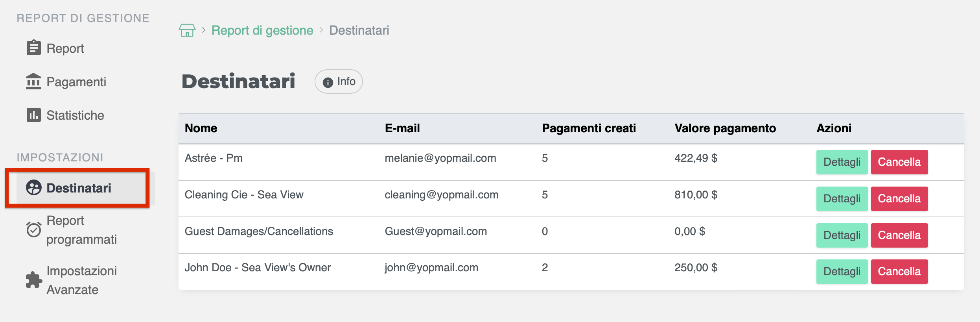The width and height of the screenshot is (980, 322).
Task: Click the email john@yopmail.com
Action: (431, 268)
